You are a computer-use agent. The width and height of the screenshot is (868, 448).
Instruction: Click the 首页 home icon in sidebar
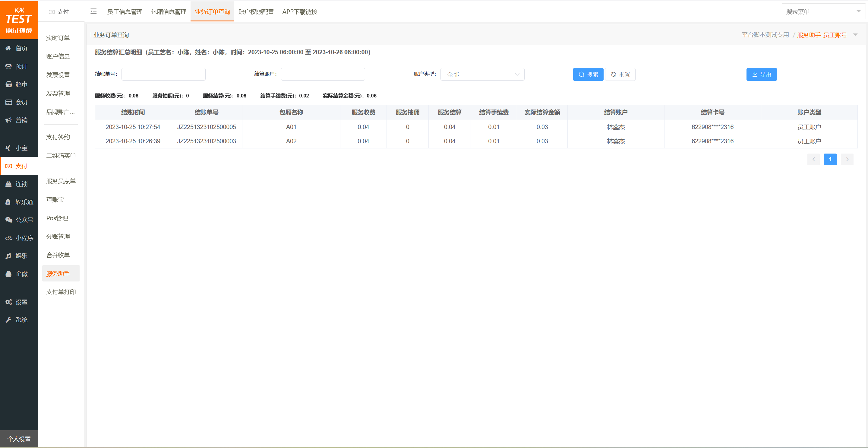(8, 48)
